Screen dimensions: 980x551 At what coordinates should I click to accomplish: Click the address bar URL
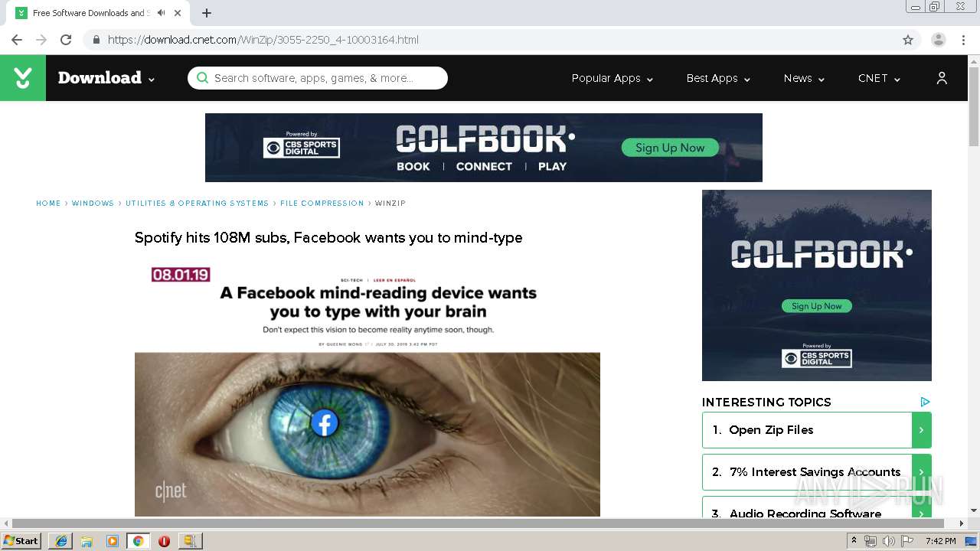tap(263, 40)
